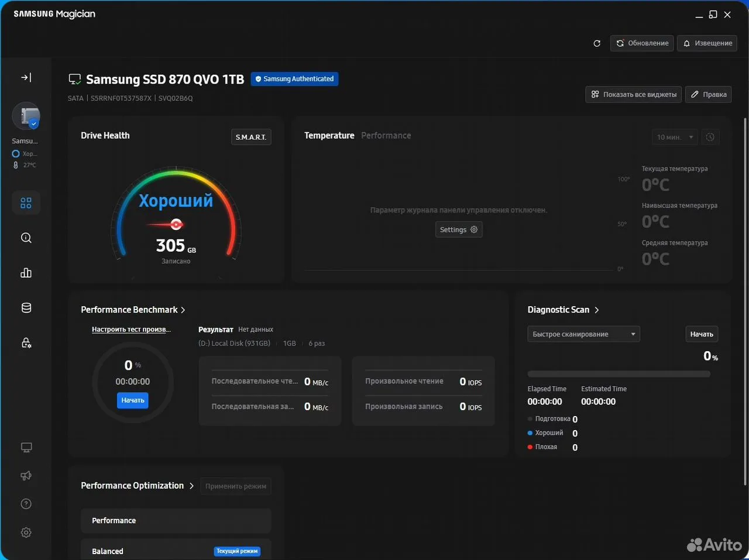Open the megaphone announcements sidebar icon
Image resolution: width=749 pixels, height=560 pixels.
pos(26,476)
